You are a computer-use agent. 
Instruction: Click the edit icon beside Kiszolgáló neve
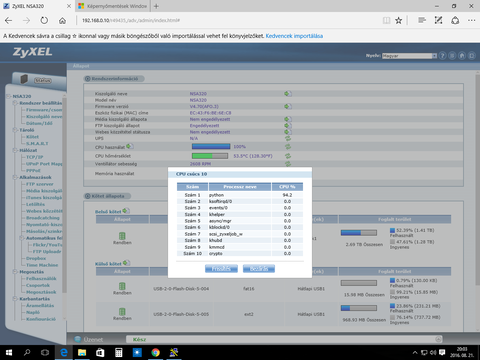(x=288, y=94)
